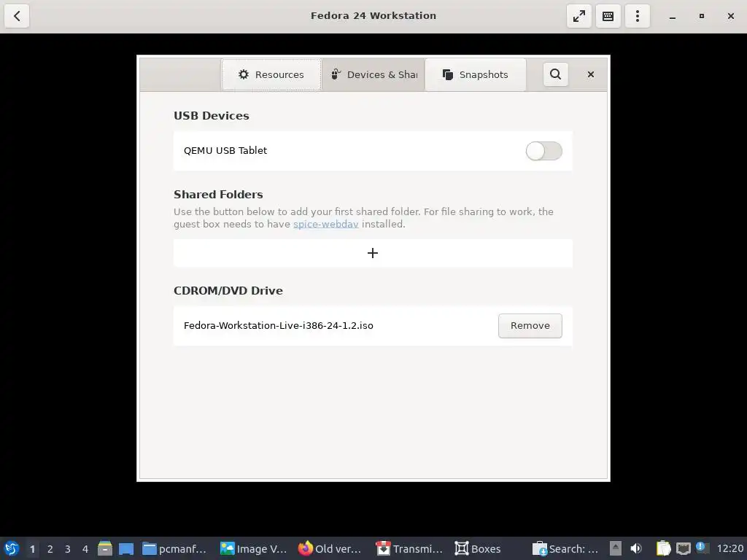Click the show desktop icon in taskbar
747x560 pixels.
tap(126, 548)
